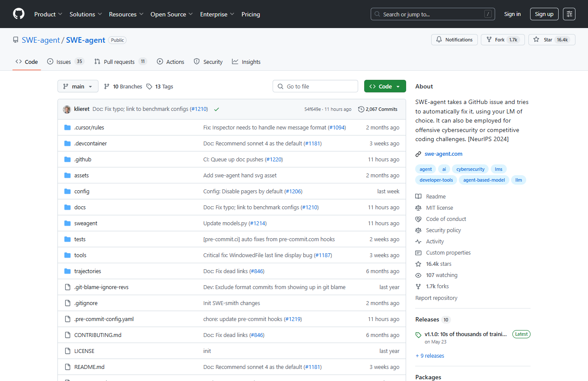Viewport: 588px width, 381px height.
Task: Open the tools folder
Action: point(80,255)
